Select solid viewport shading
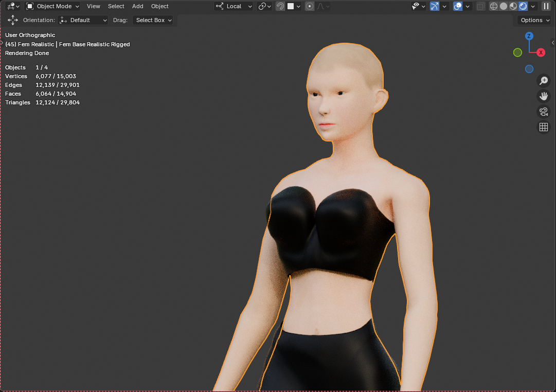Image resolution: width=556 pixels, height=392 pixels. pyautogui.click(x=503, y=6)
